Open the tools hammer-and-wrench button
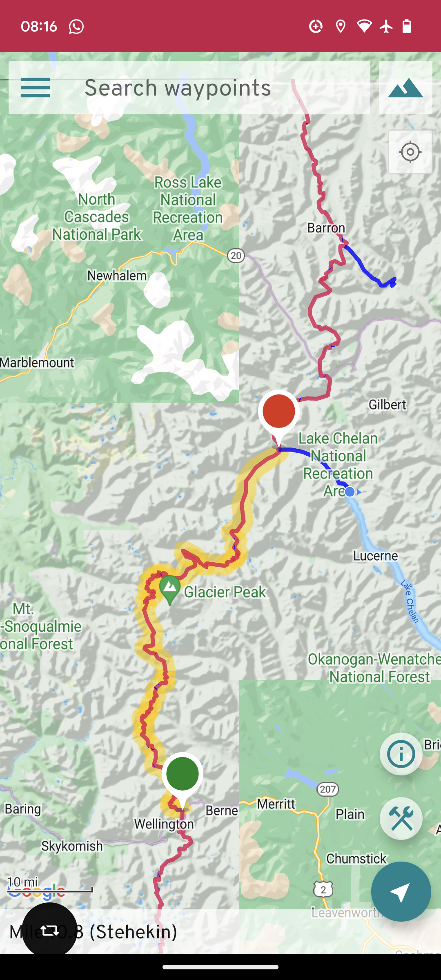The image size is (441, 980). click(401, 818)
